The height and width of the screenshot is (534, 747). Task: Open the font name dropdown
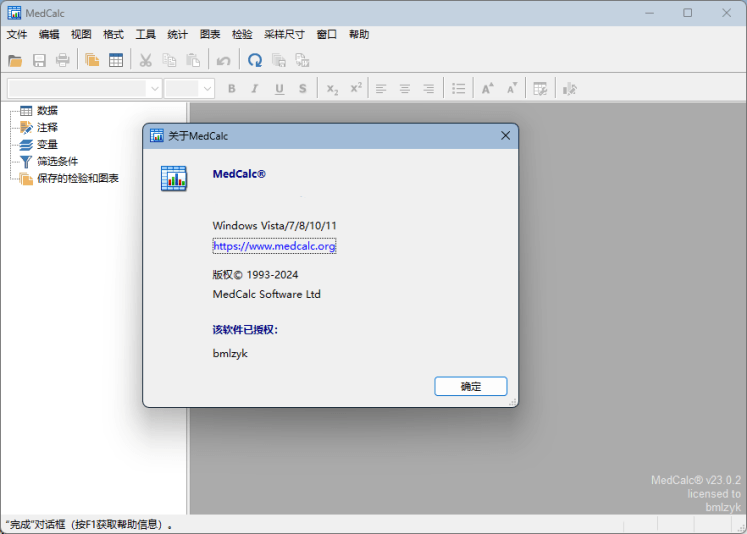(x=154, y=89)
